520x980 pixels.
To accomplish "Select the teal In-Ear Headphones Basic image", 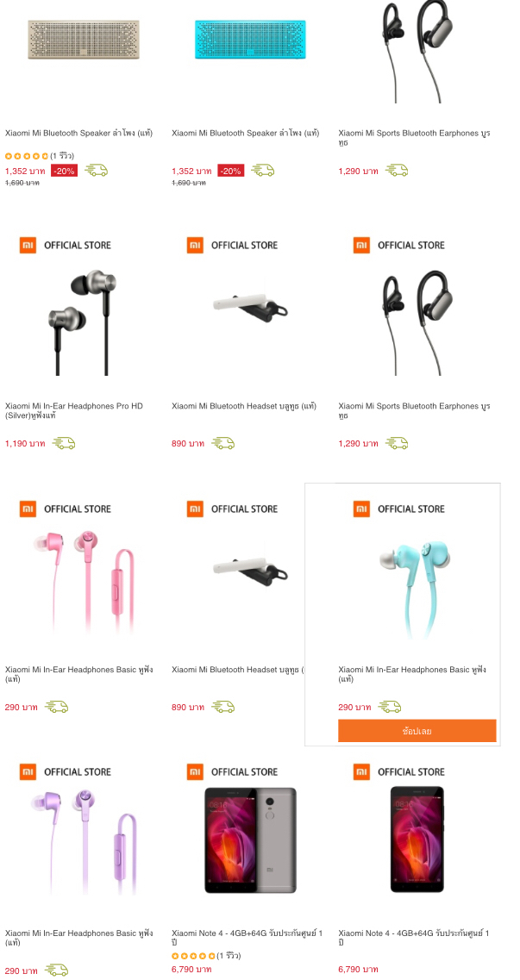I will (412, 590).
